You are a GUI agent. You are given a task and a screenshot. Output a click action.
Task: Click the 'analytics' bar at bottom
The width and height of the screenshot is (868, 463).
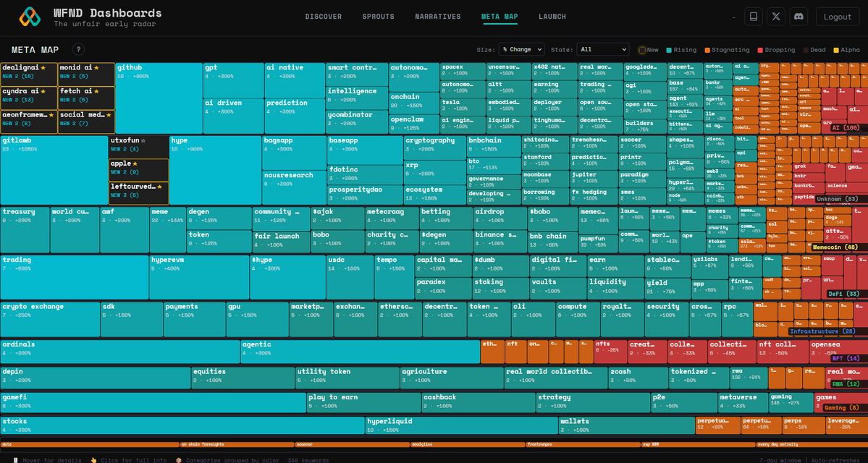[x=467, y=444]
